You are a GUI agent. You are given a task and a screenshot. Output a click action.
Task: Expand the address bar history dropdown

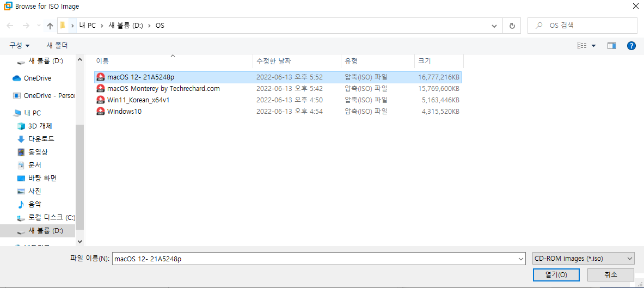pos(494,26)
